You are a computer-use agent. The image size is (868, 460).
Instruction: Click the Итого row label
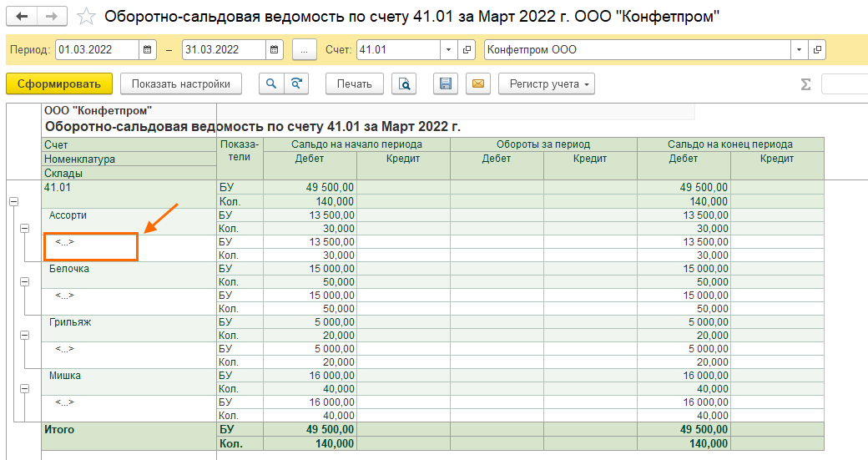[x=59, y=430]
